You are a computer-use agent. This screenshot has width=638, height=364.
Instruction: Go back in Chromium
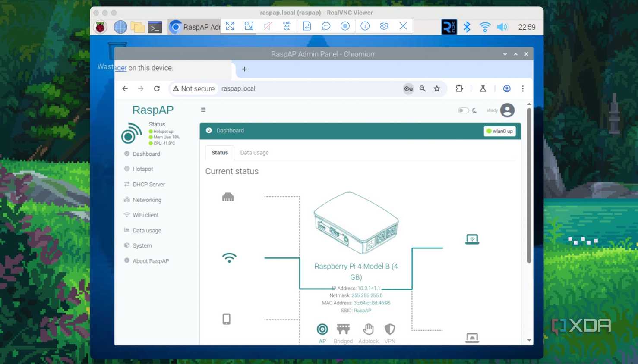coord(125,88)
